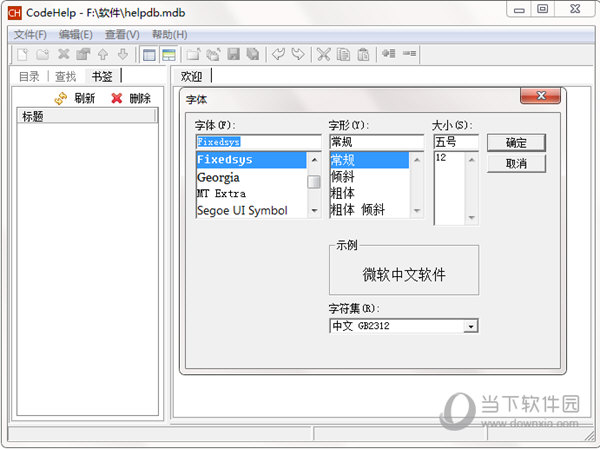Screen dimensions: 600x449
Task: Click the new folder toolbar icon
Action: coord(42,55)
